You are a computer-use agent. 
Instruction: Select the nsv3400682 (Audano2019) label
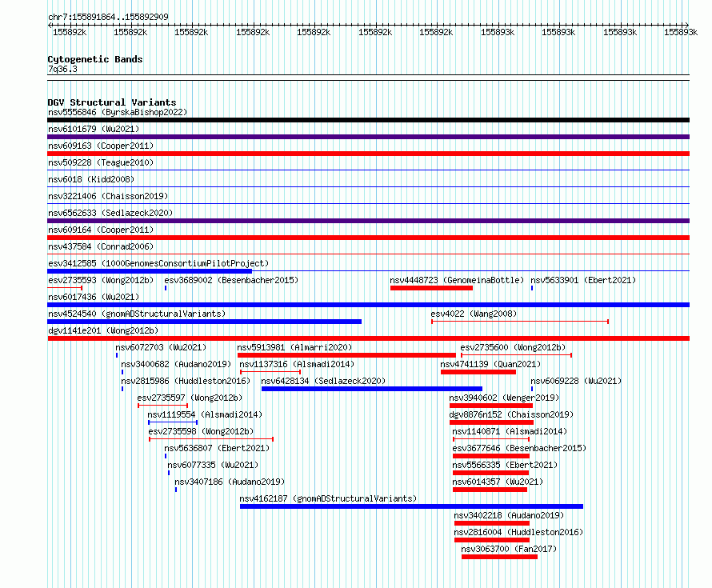coord(176,364)
